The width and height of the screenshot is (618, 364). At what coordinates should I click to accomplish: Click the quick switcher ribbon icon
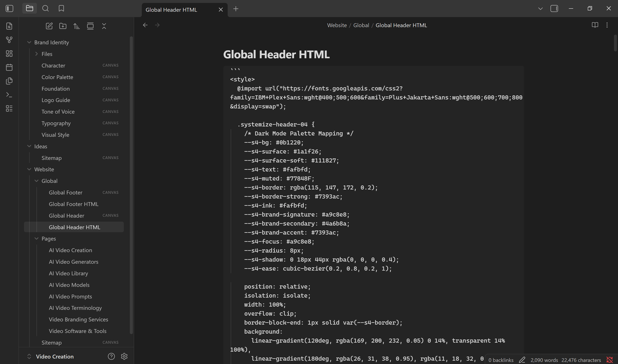9,26
